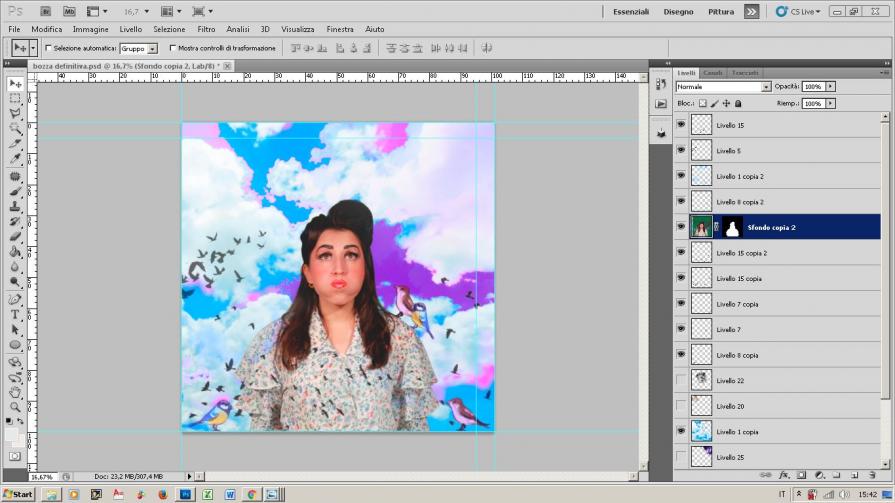Switch to the Pittura workspace
Image resolution: width=895 pixels, height=503 pixels.
720,11
